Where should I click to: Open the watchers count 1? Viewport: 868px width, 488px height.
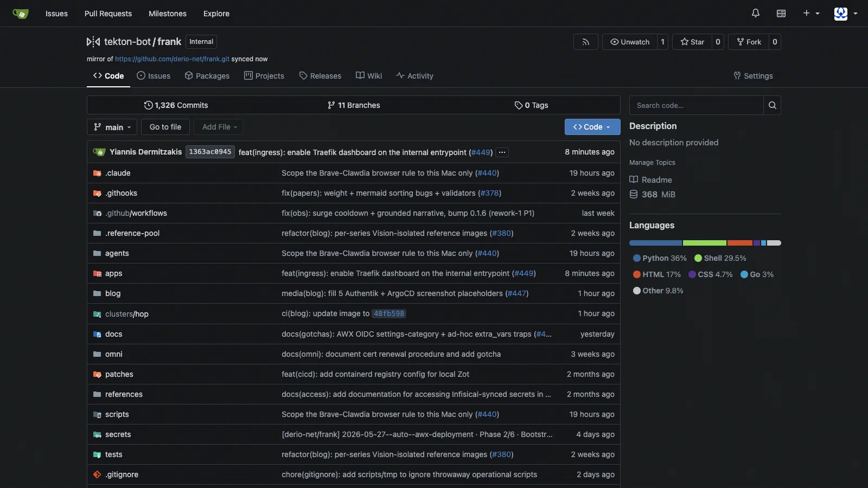tap(662, 42)
